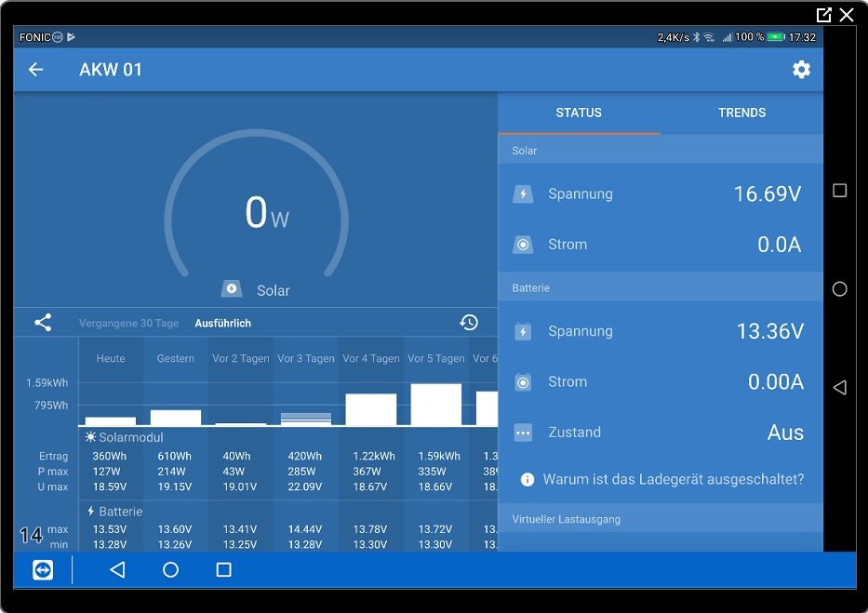
Task: Click the AKW 01 device title
Action: click(x=111, y=70)
